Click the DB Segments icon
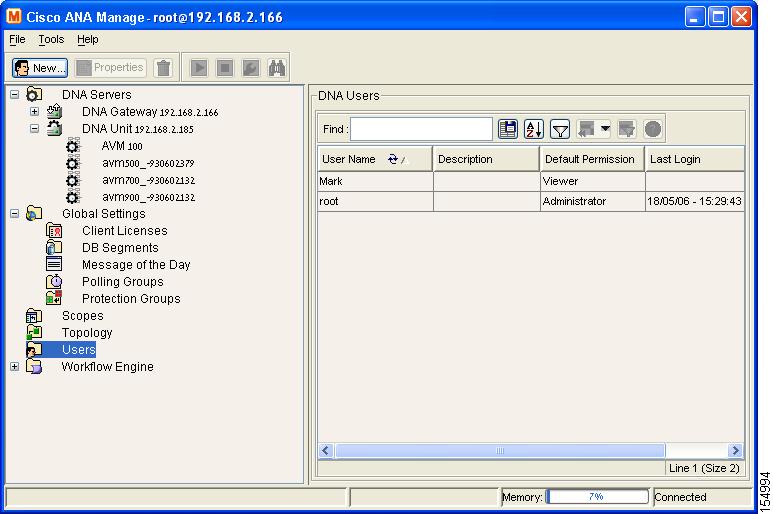Viewport: 773px width, 514px height. (54, 247)
